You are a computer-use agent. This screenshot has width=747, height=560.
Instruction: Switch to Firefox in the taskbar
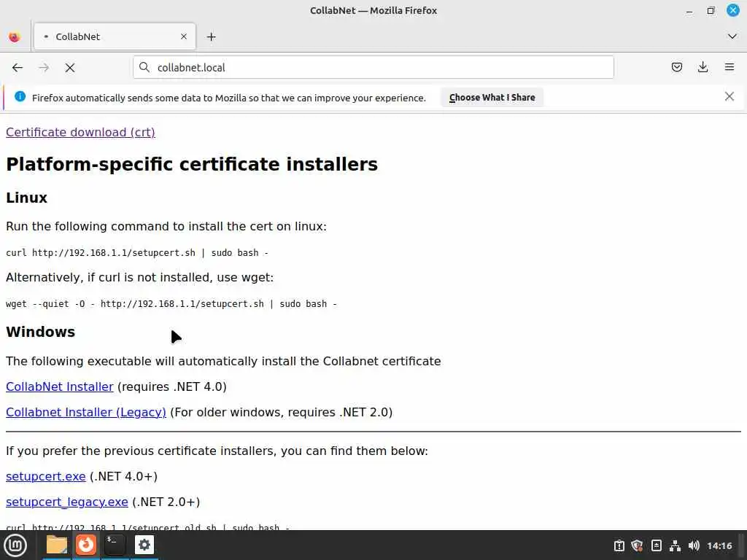(86, 545)
